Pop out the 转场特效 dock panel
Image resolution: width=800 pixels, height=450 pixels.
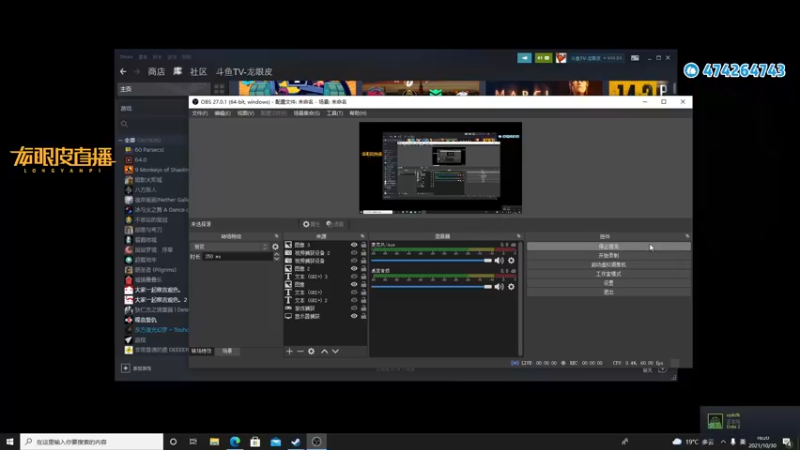(x=277, y=236)
